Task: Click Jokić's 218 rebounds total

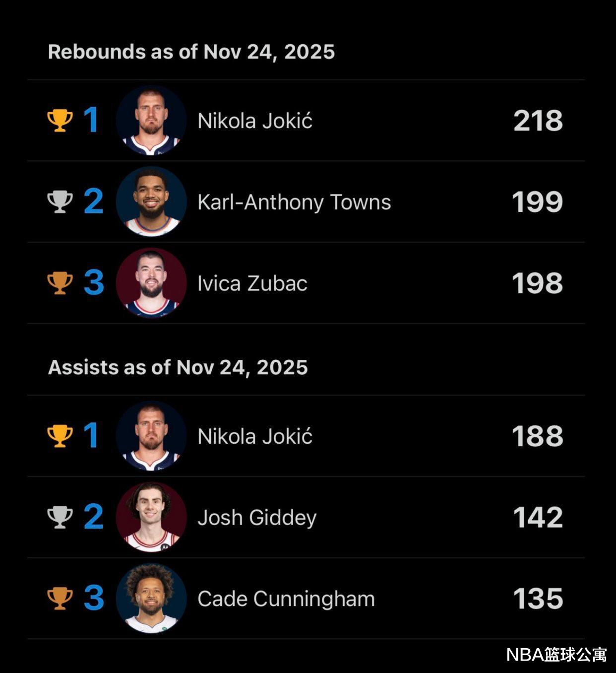Action: coord(538,121)
